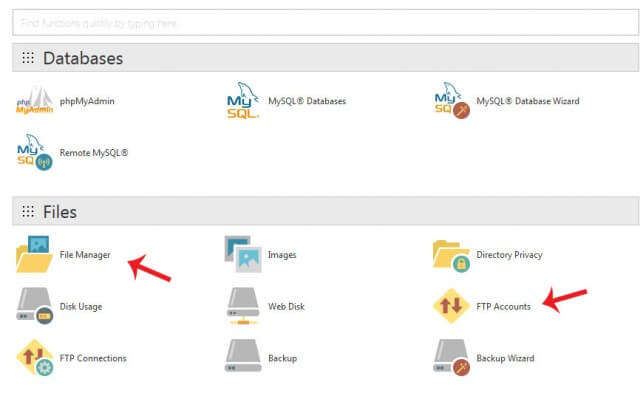The width and height of the screenshot is (640, 399).
Task: Launch the Backup Wizard icon
Action: (452, 358)
